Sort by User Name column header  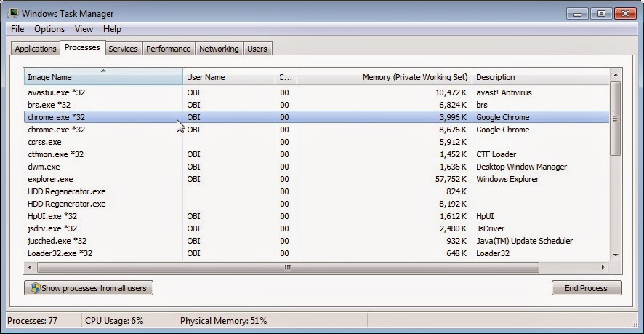pos(229,77)
